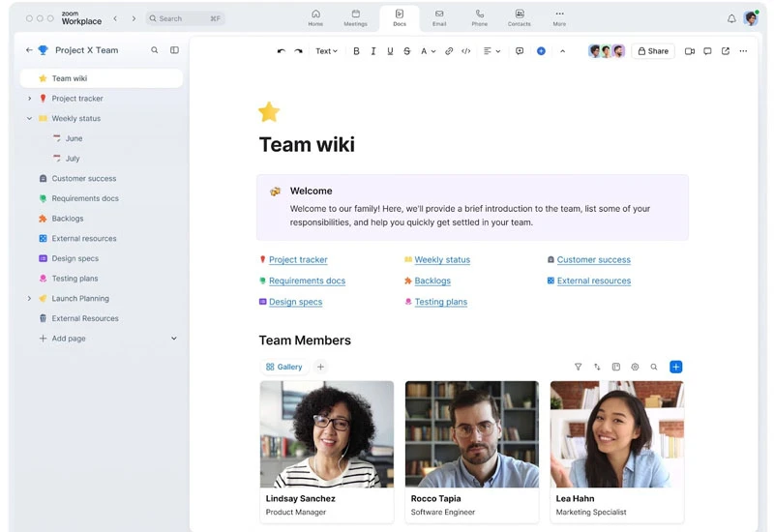The width and height of the screenshot is (774, 532).
Task: Open the Email tab
Action: tap(439, 17)
